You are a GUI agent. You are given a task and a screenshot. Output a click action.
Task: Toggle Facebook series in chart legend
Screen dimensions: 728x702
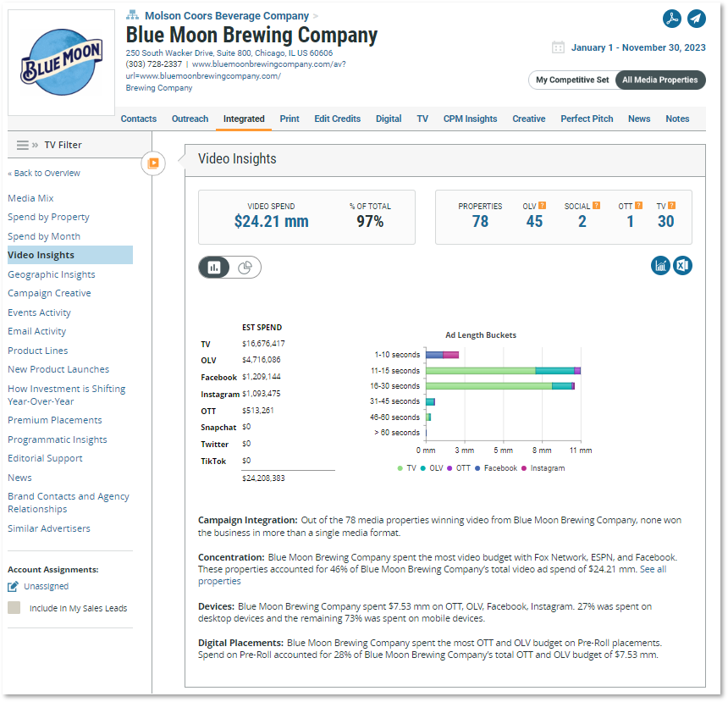tap(496, 468)
